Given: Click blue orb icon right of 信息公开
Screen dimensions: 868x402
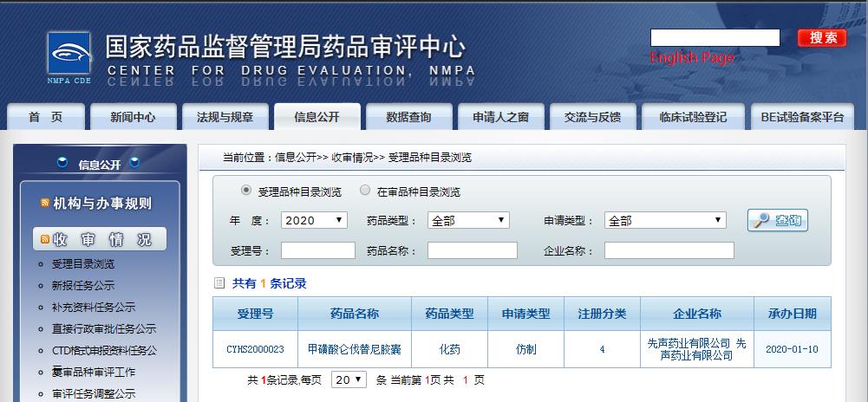Looking at the screenshot, I should coord(134,163).
